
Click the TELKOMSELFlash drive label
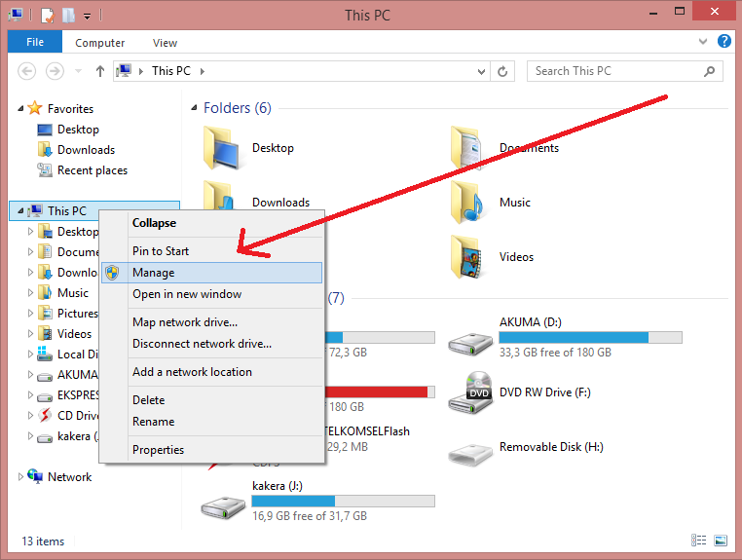click(367, 431)
